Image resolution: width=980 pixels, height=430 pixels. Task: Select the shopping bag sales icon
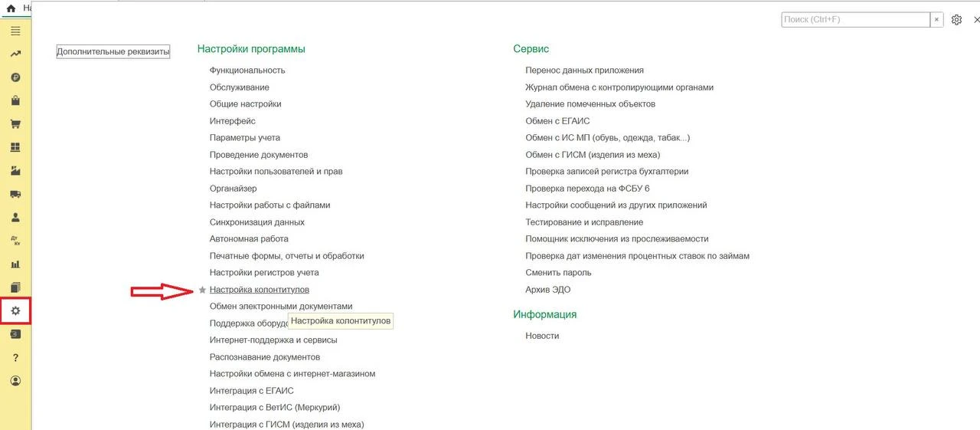click(x=15, y=100)
